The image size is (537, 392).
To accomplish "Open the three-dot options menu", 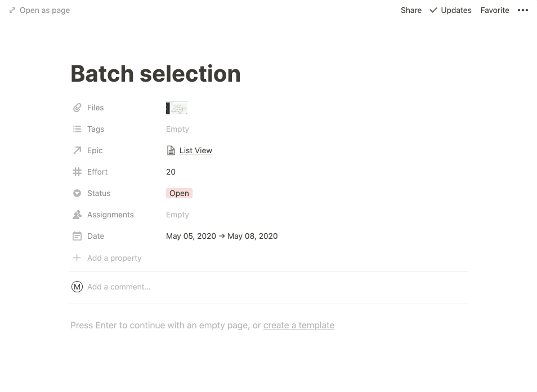I will point(522,10).
